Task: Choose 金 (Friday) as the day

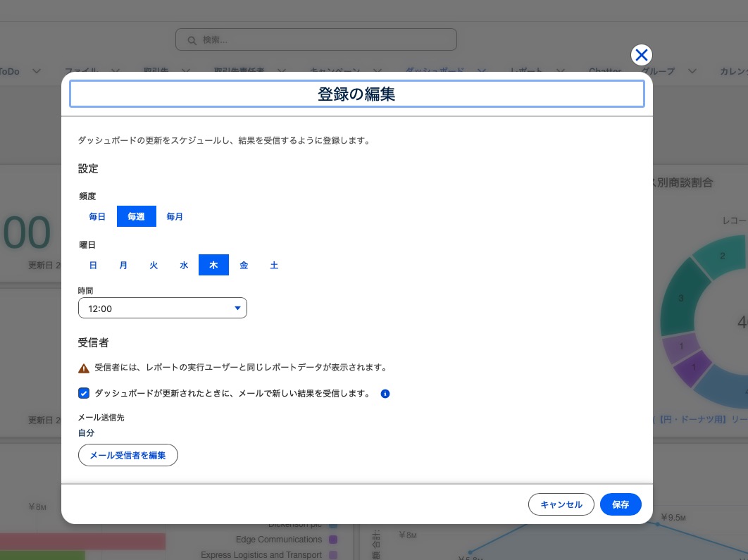Action: click(244, 266)
